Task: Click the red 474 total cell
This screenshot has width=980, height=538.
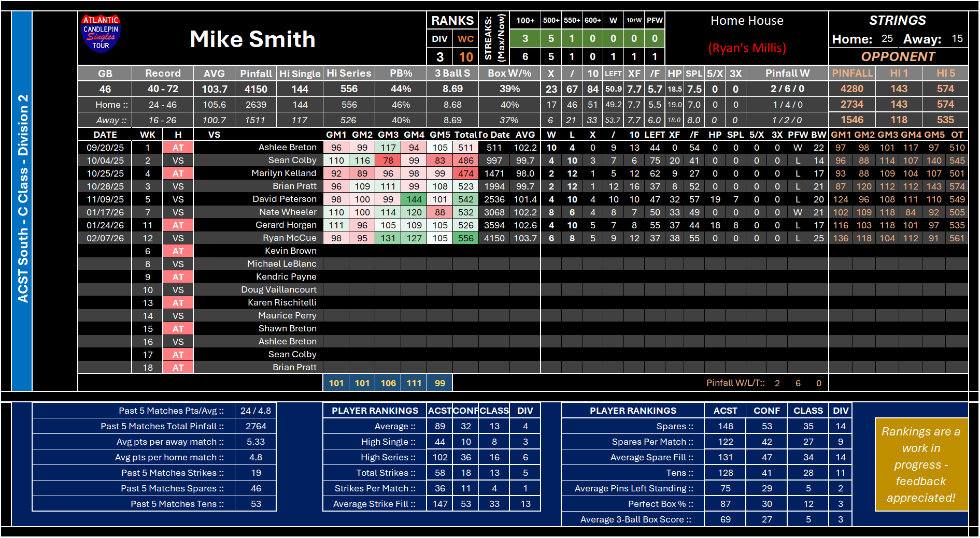Action: (465, 173)
